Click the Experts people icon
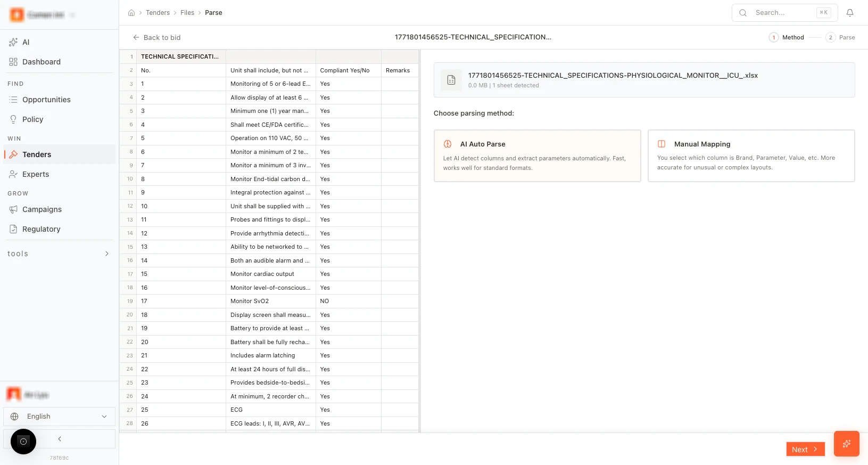Image resolution: width=868 pixels, height=465 pixels. pos(13,174)
